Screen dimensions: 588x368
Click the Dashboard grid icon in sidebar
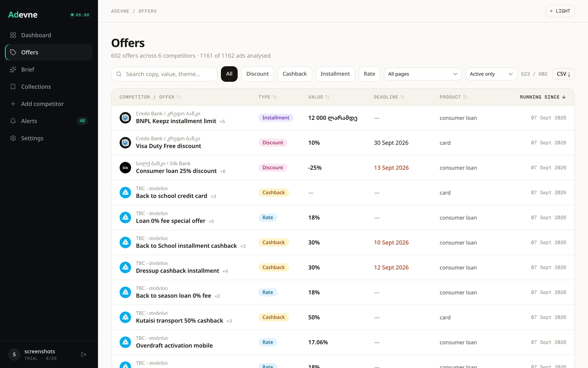pos(13,35)
